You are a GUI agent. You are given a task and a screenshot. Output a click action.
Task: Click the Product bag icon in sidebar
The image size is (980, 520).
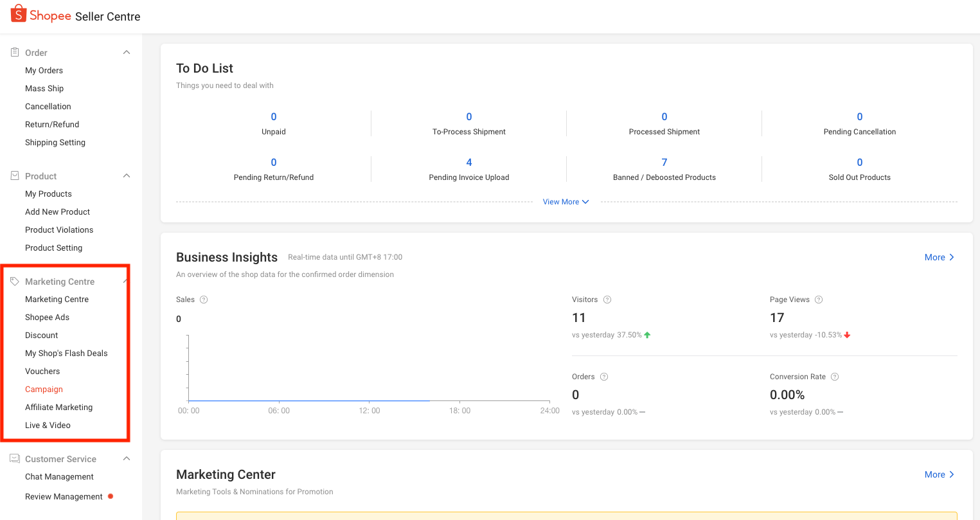point(15,175)
